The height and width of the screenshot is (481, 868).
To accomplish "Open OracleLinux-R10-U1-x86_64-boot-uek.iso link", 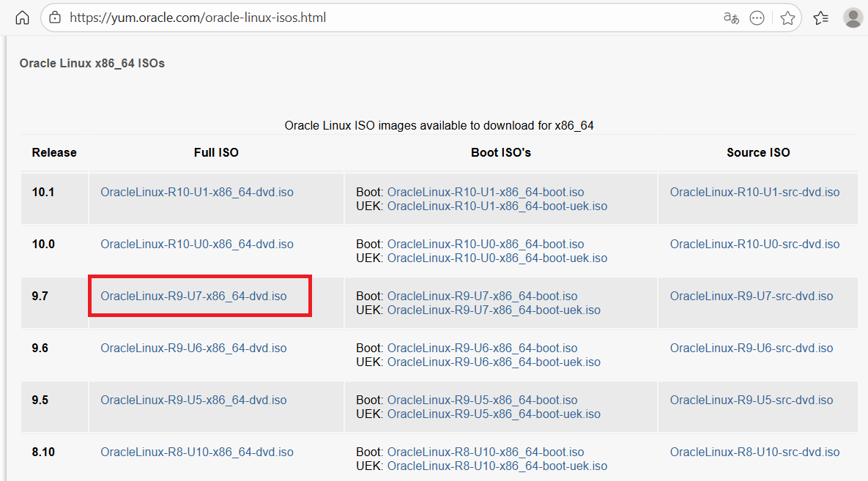I will pos(497,206).
